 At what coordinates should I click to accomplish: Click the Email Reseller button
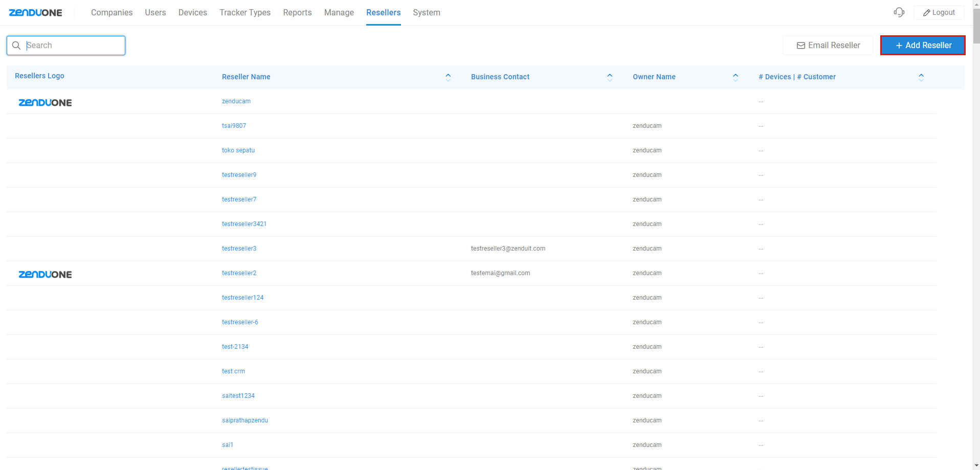point(828,46)
